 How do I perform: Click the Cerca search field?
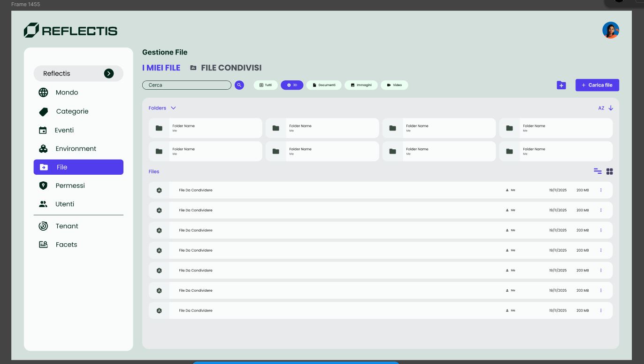[x=186, y=85]
